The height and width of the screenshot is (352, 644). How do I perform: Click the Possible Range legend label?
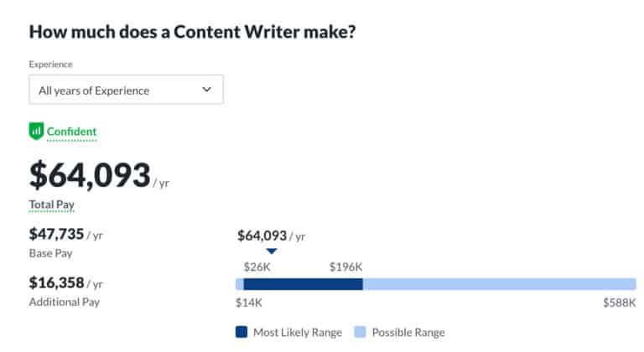pos(408,332)
